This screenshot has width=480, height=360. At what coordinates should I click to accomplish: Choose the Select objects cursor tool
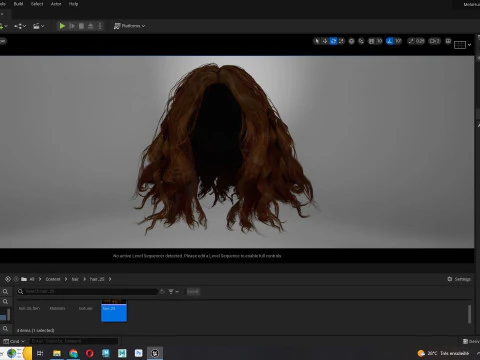click(317, 41)
